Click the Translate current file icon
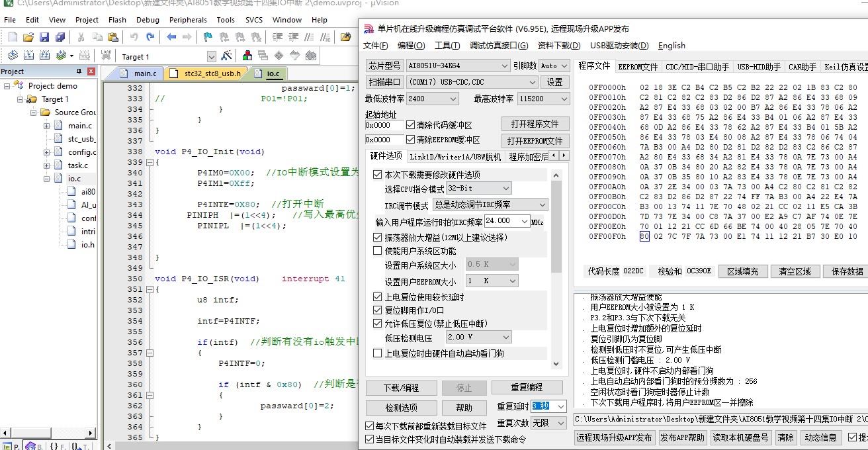The image size is (868, 450). point(13,56)
